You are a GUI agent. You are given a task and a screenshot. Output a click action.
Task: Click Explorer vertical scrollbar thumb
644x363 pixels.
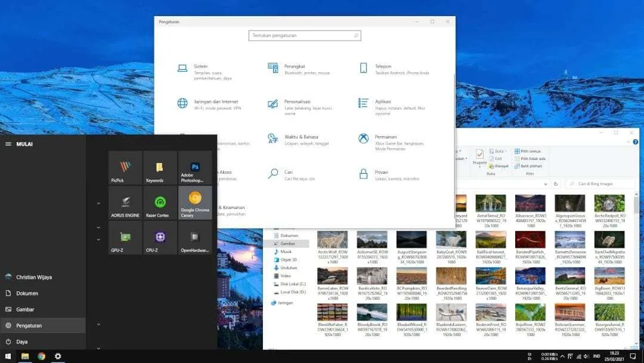coord(636,205)
